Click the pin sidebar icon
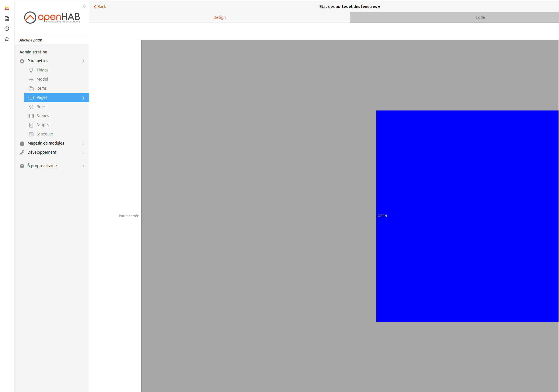Viewport: 559px width, 392px height. (84, 6)
